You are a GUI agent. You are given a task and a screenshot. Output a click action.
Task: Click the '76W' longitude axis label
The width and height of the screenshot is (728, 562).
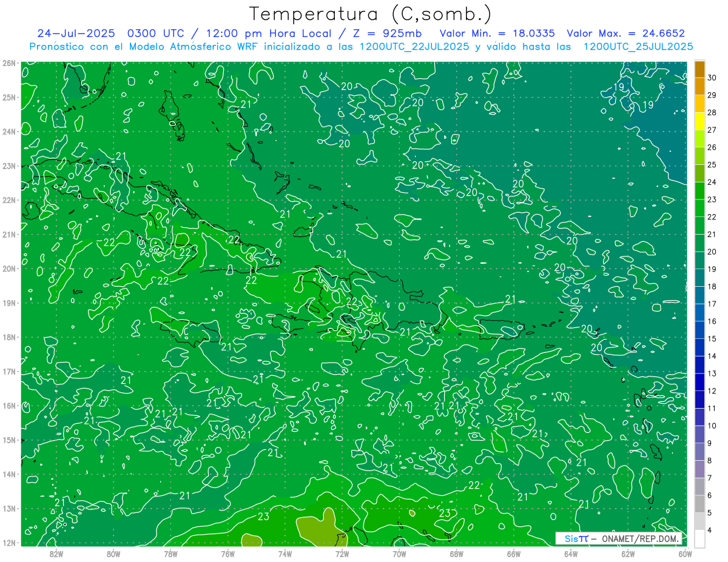[228, 553]
